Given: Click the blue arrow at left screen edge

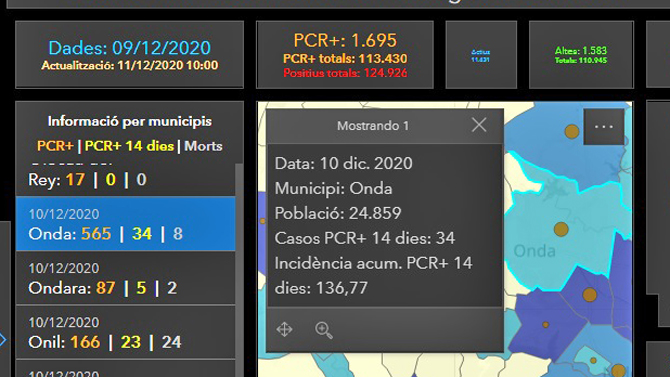Looking at the screenshot, I should 3,340.
